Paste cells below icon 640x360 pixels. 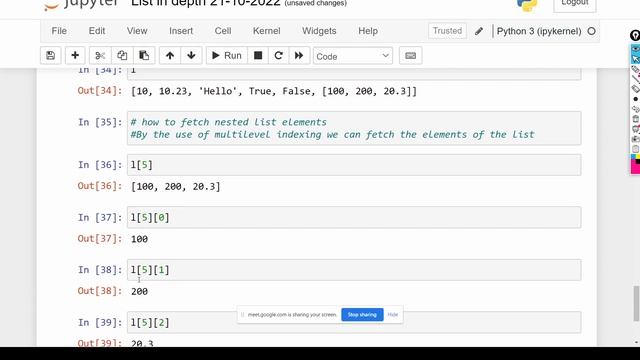pos(144,56)
